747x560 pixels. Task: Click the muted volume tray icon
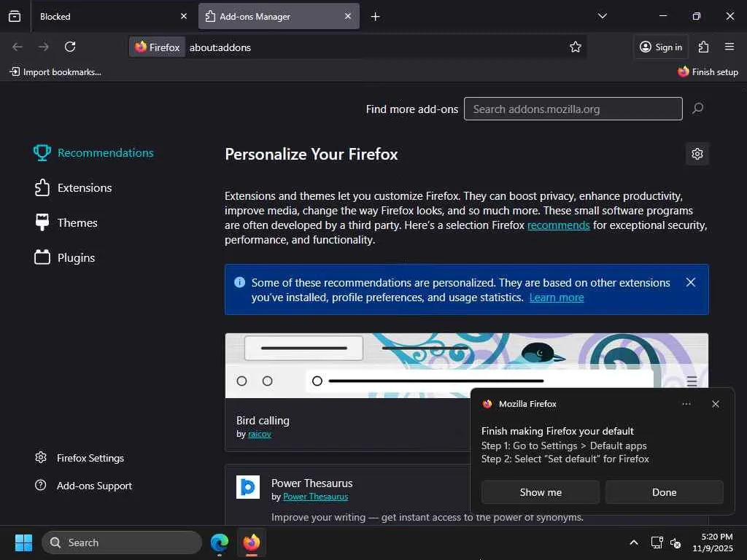point(676,542)
